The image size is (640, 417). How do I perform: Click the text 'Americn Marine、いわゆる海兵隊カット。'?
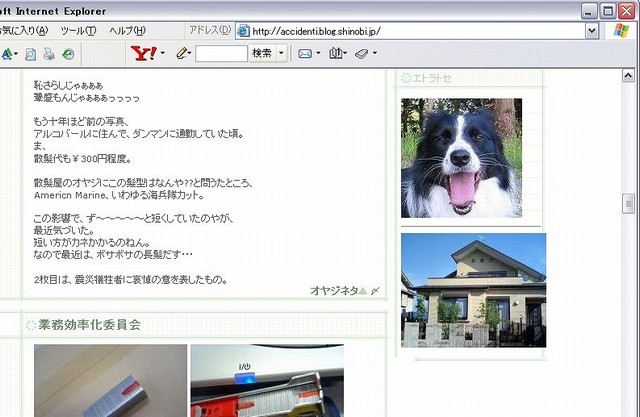119,195
